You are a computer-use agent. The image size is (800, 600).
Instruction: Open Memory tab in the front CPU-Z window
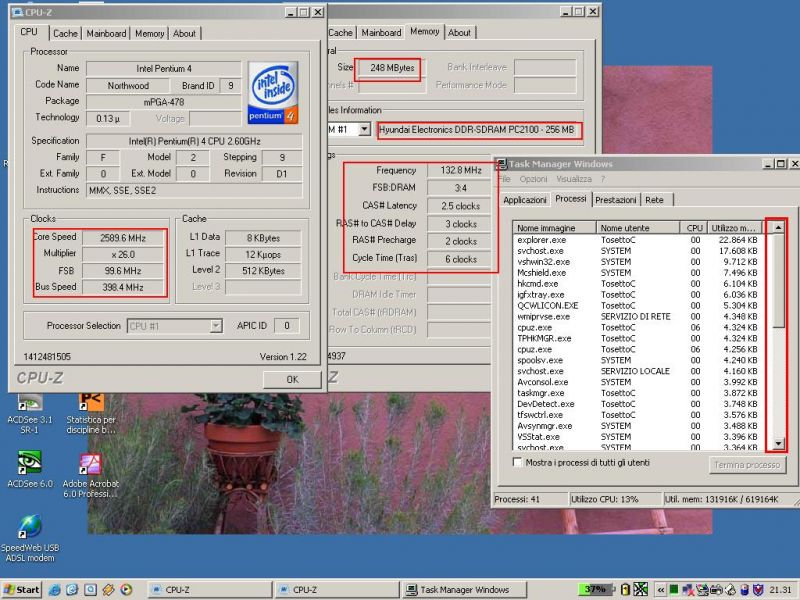149,34
